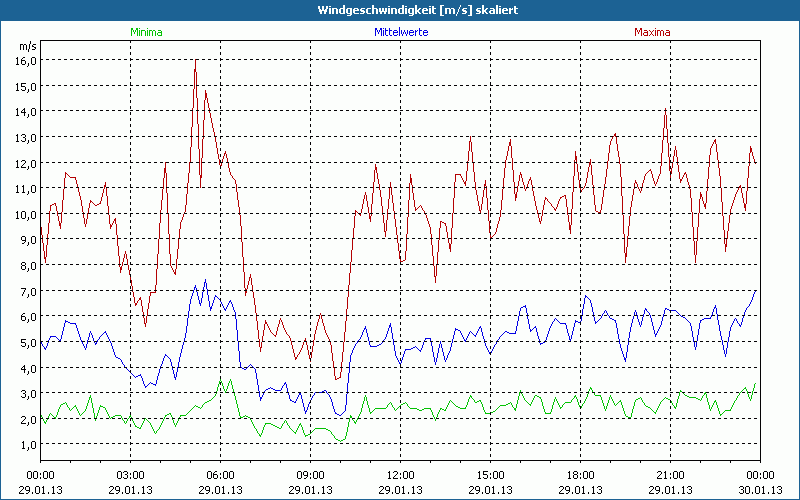The width and height of the screenshot is (800, 500).
Task: Click the 12,0 y-axis value
Action: point(27,163)
